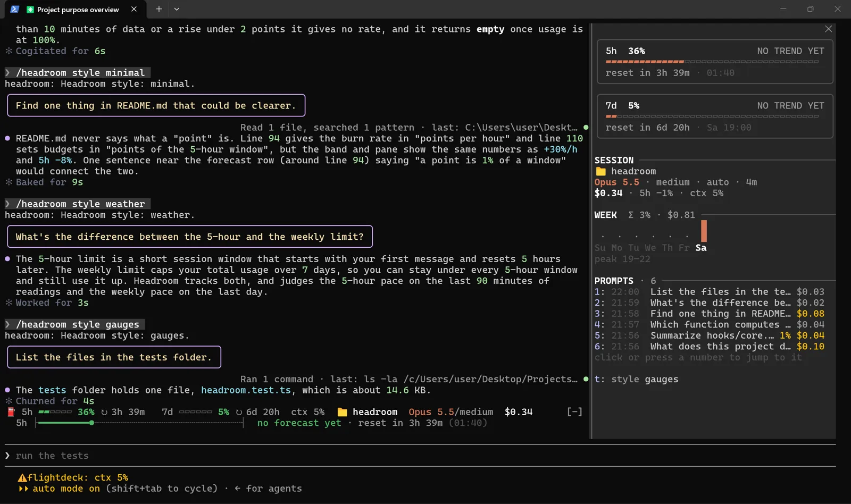851x504 pixels.
Task: Click the auto mode double-arrow icon
Action: point(24,489)
